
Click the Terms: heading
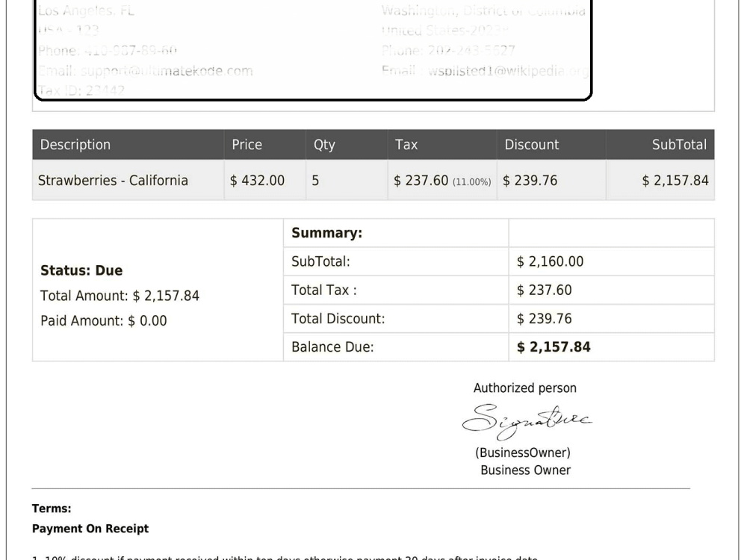pyautogui.click(x=52, y=508)
